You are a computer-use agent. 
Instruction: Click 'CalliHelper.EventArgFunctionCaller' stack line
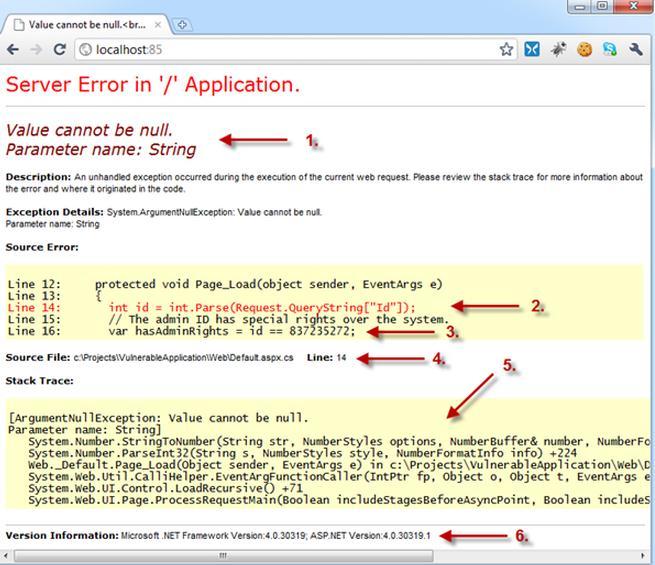tap(339, 476)
